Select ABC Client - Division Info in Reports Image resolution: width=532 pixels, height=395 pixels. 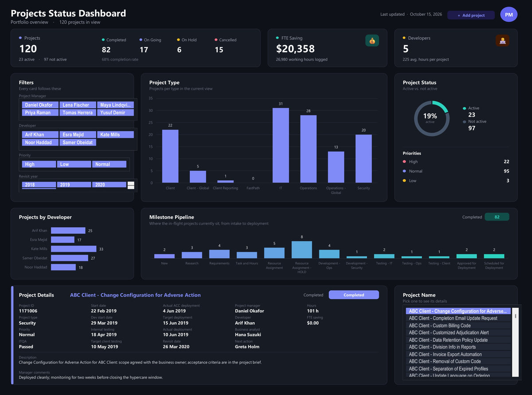point(458,347)
